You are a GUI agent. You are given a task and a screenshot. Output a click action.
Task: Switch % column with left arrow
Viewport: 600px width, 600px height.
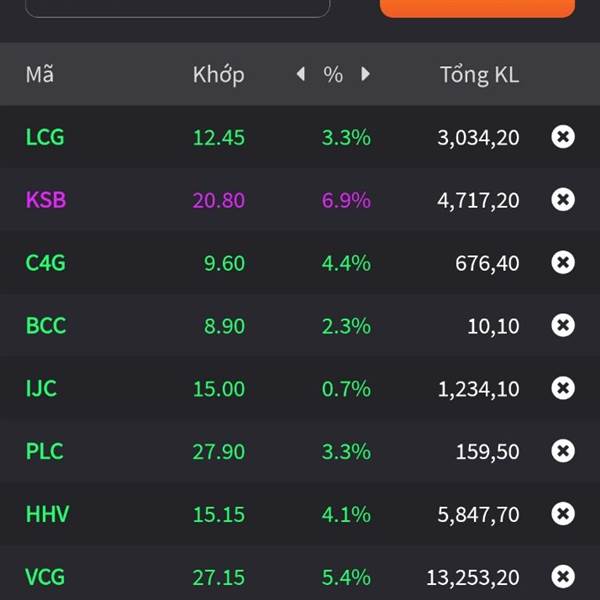(301, 74)
